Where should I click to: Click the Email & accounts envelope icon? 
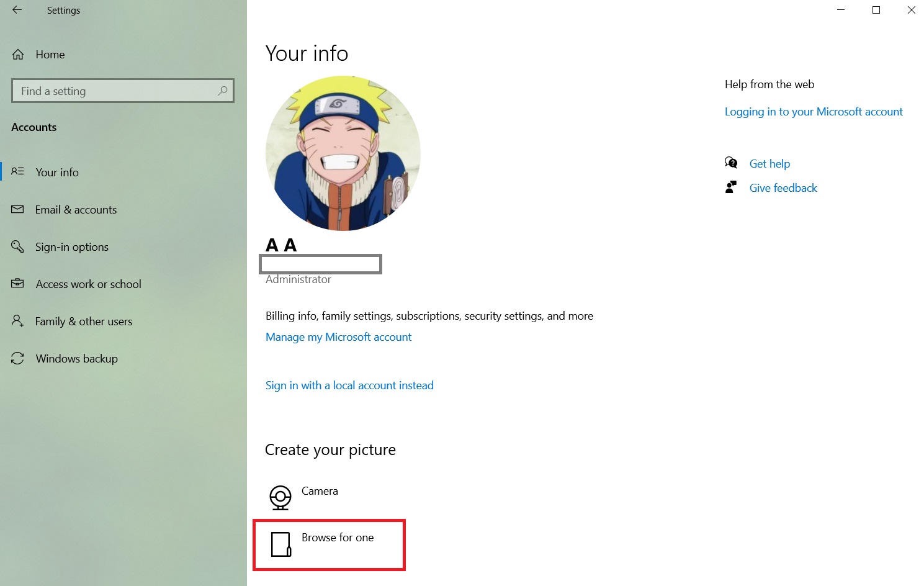click(x=17, y=209)
